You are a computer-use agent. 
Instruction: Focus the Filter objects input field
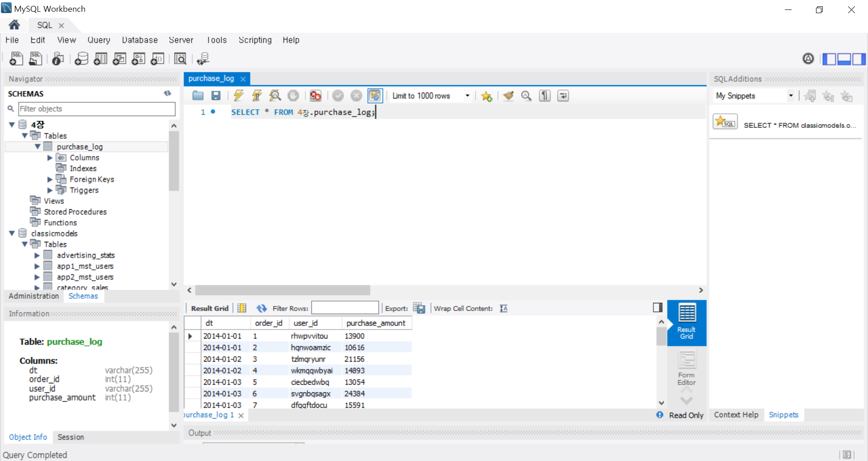point(97,109)
